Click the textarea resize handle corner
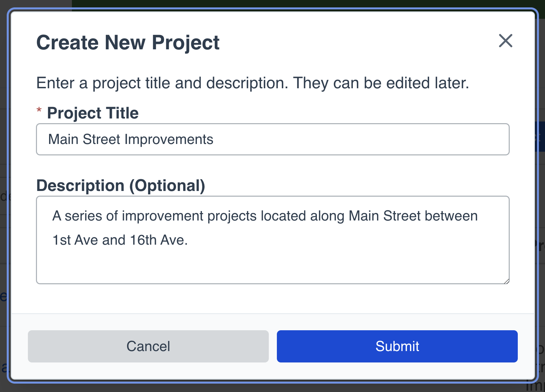Image resolution: width=545 pixels, height=392 pixels. pos(507,281)
